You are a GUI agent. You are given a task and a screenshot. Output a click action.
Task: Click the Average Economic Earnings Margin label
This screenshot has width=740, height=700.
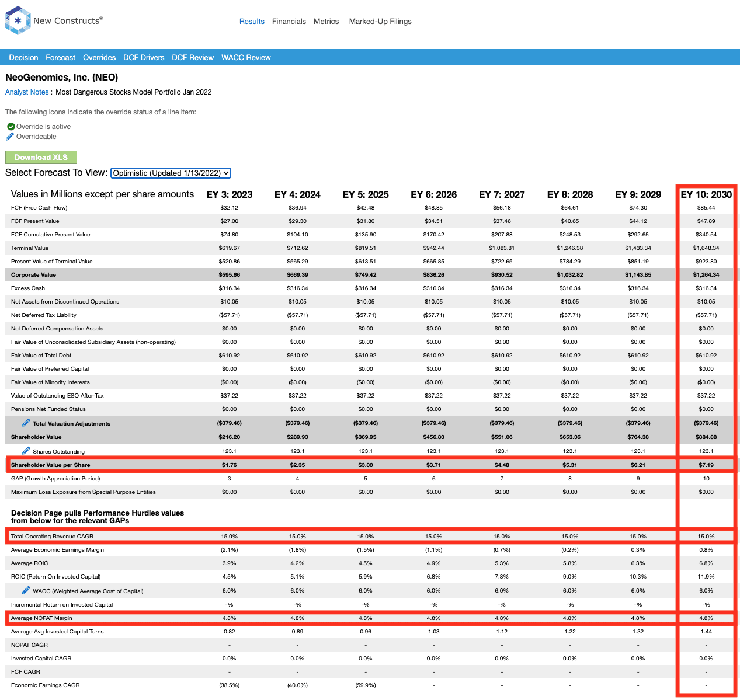click(x=57, y=550)
